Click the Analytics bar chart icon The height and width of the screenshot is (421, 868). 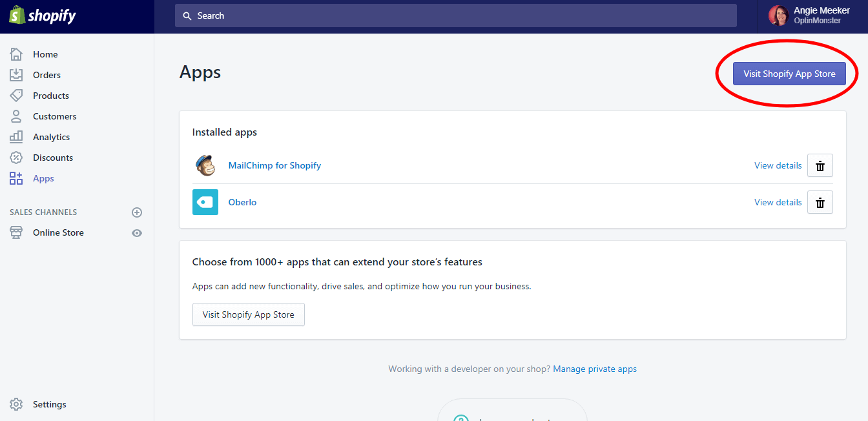pyautogui.click(x=16, y=137)
